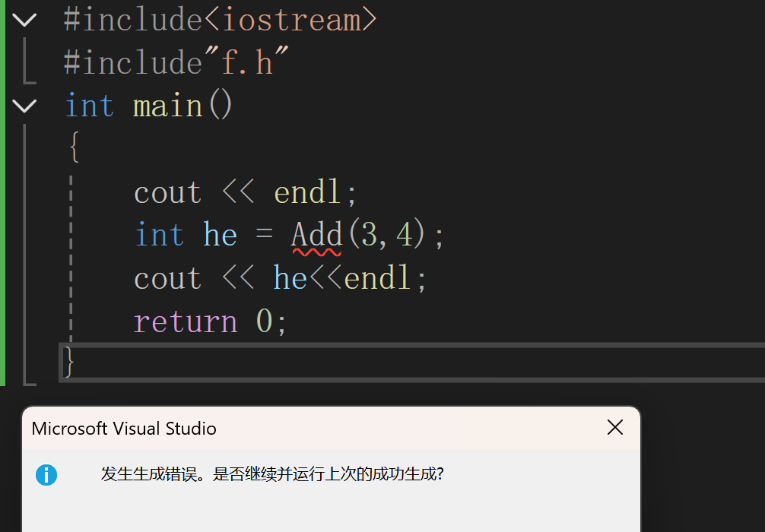
Task: Click the closing brace of main
Action: pyautogui.click(x=68, y=361)
